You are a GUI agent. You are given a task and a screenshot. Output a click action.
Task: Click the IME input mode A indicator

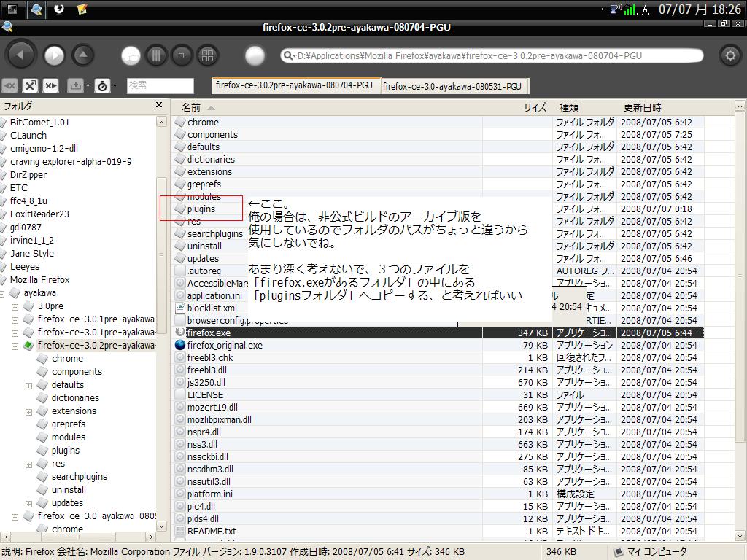pyautogui.click(x=644, y=9)
